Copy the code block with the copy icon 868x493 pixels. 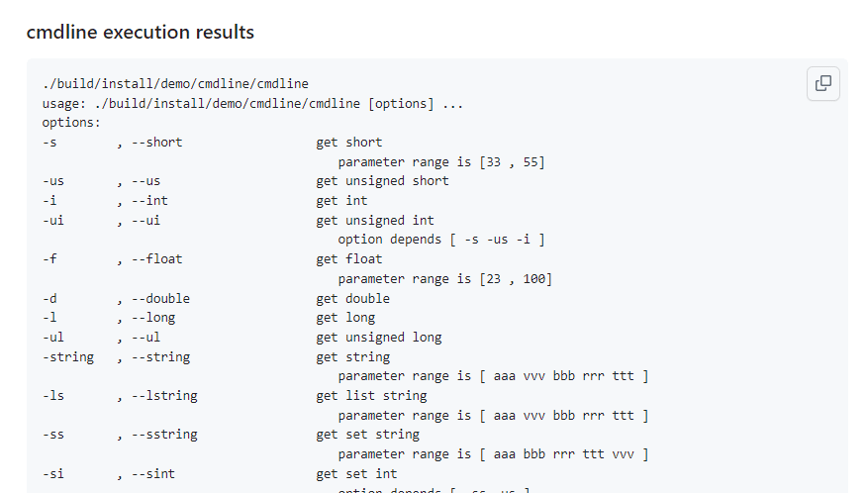[x=823, y=83]
